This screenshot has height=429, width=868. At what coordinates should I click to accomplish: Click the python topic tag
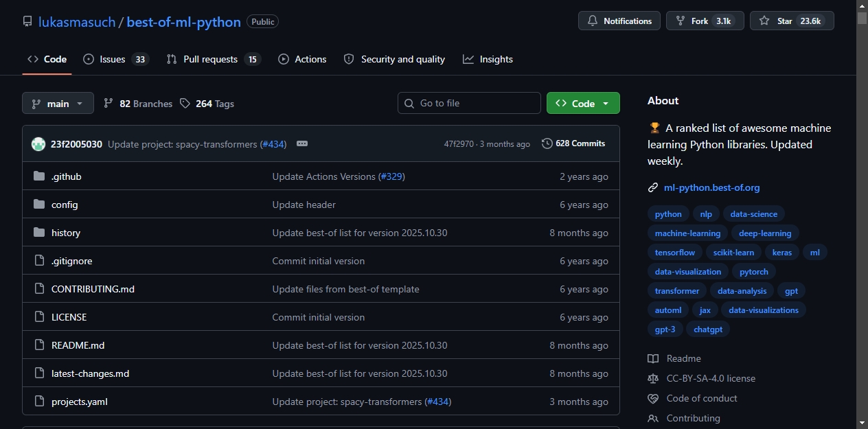668,214
